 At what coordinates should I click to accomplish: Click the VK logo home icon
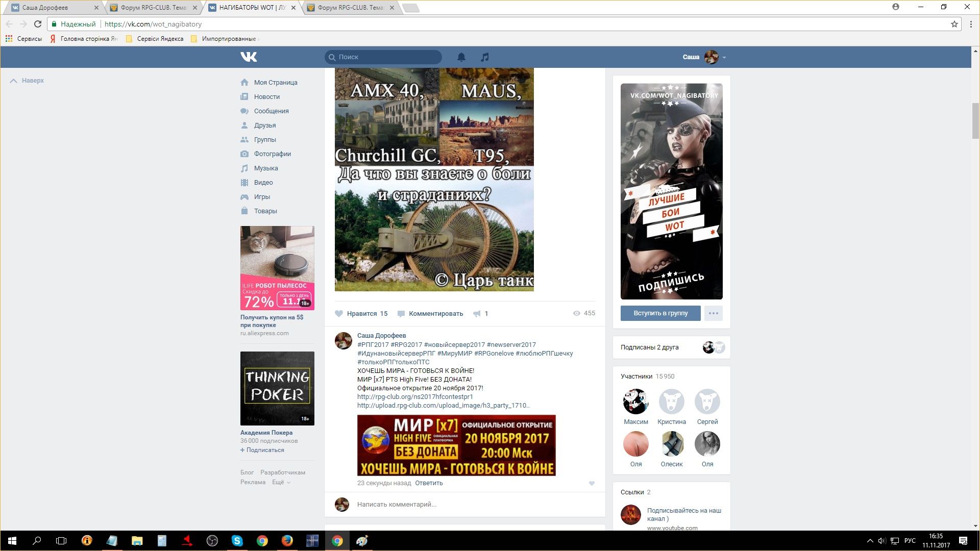click(249, 57)
